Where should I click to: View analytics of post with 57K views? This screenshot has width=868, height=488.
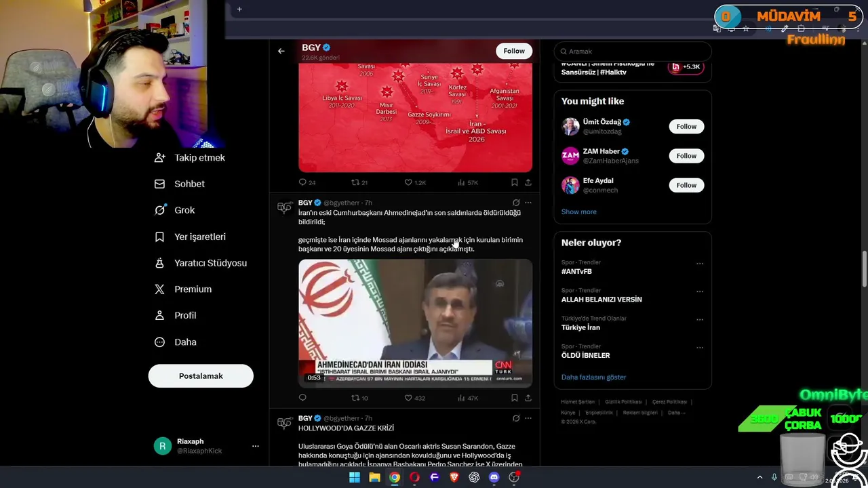tap(468, 182)
